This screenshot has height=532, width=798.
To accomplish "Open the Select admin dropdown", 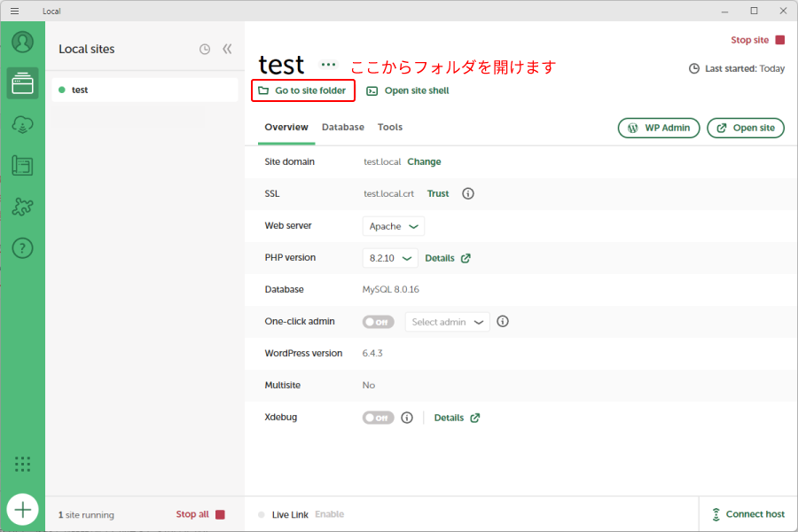I will click(447, 322).
